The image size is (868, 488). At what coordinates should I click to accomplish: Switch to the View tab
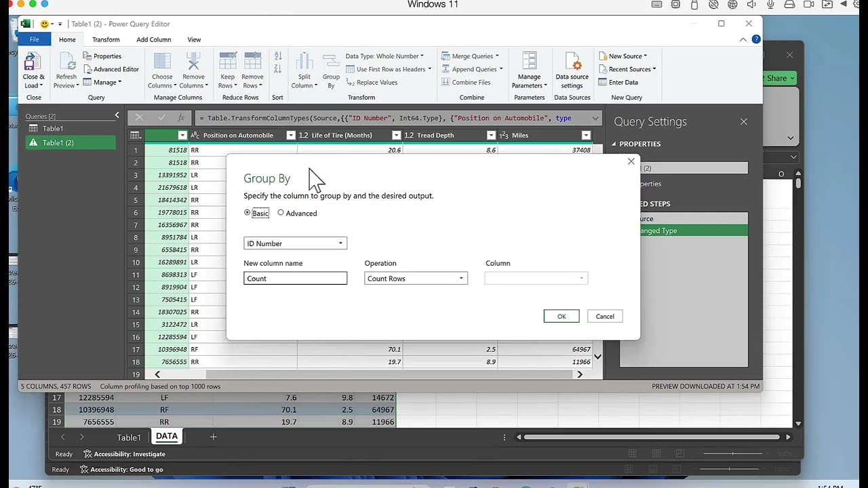click(194, 39)
